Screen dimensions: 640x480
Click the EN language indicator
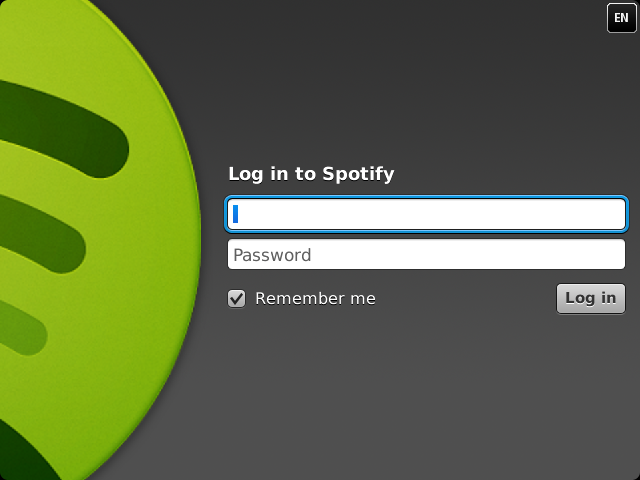click(x=621, y=18)
